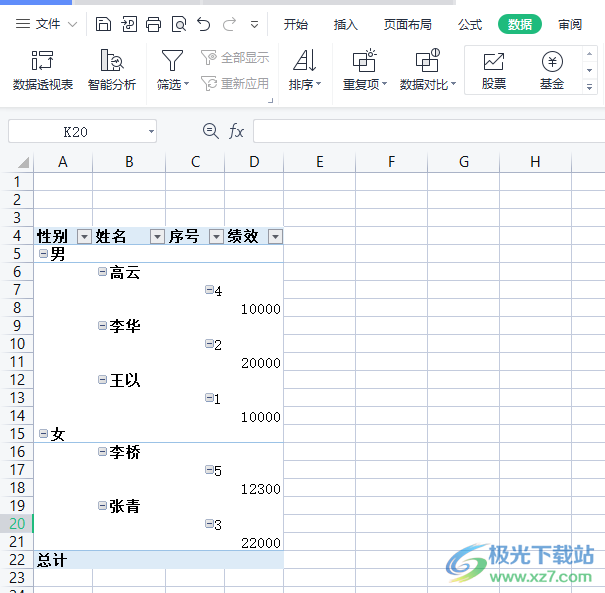
Task: Open the 性别 filter dropdown
Action: click(84, 236)
